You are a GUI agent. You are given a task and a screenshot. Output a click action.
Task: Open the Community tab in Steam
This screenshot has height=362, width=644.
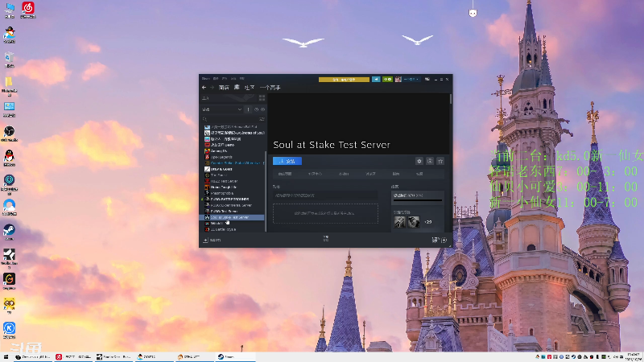(x=250, y=88)
